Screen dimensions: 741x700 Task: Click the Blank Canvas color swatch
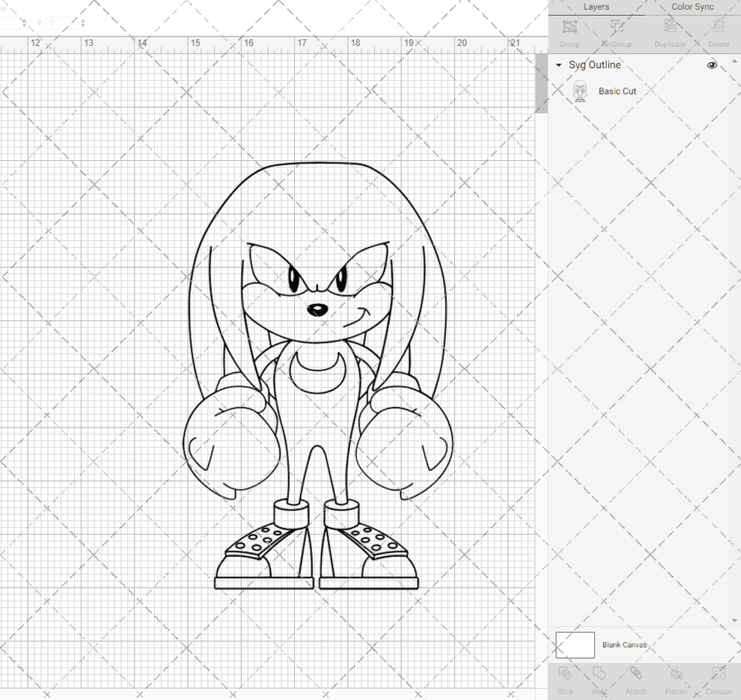coord(574,645)
